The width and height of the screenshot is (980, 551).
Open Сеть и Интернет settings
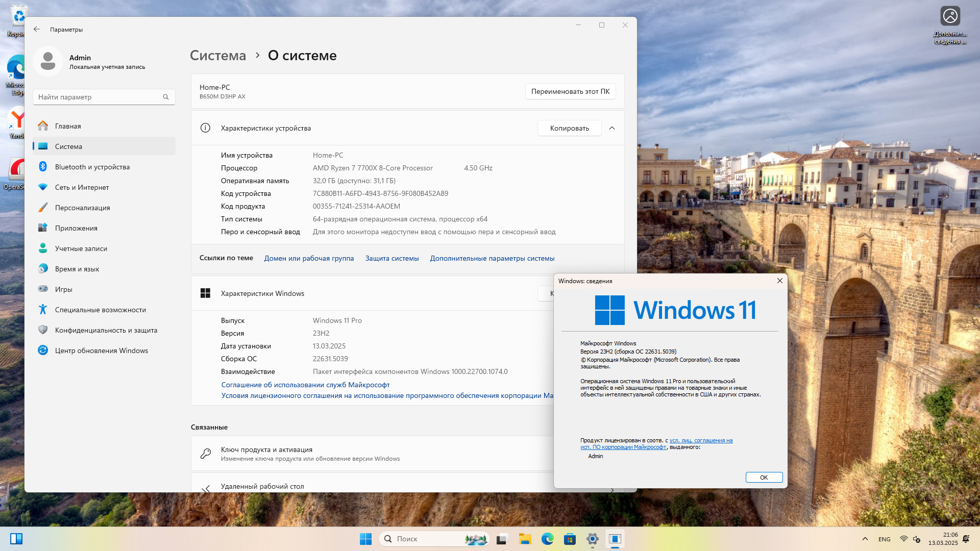click(x=82, y=187)
